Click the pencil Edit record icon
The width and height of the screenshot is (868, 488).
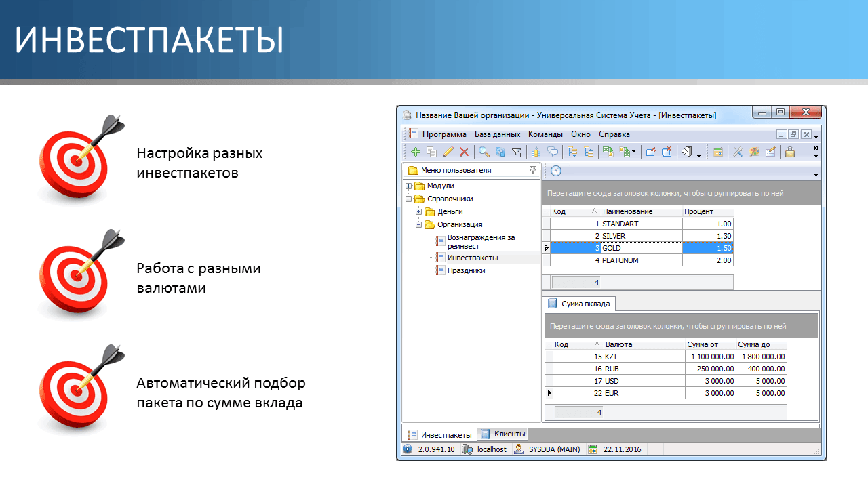[448, 152]
